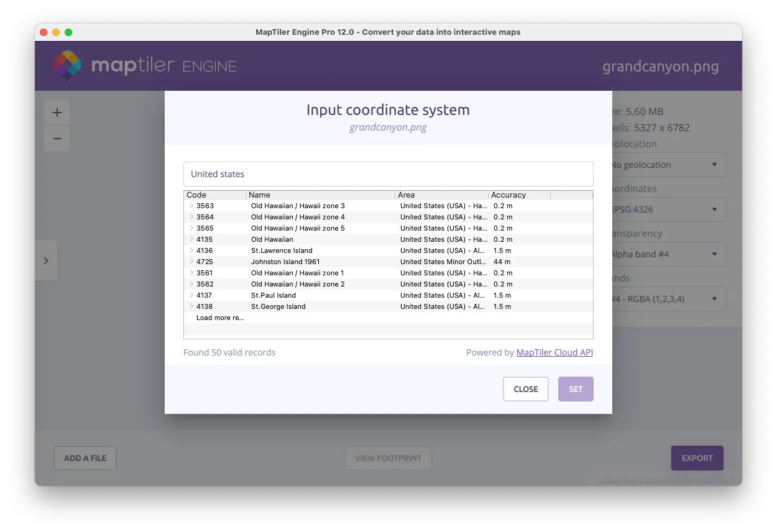The width and height of the screenshot is (777, 532).
Task: Open the MapTiler Cloud API link
Action: (x=554, y=352)
